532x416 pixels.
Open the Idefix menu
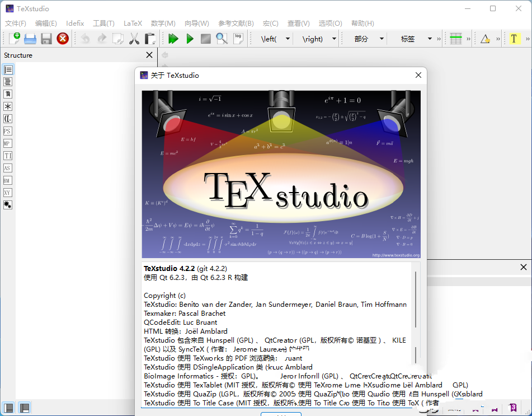click(x=75, y=23)
